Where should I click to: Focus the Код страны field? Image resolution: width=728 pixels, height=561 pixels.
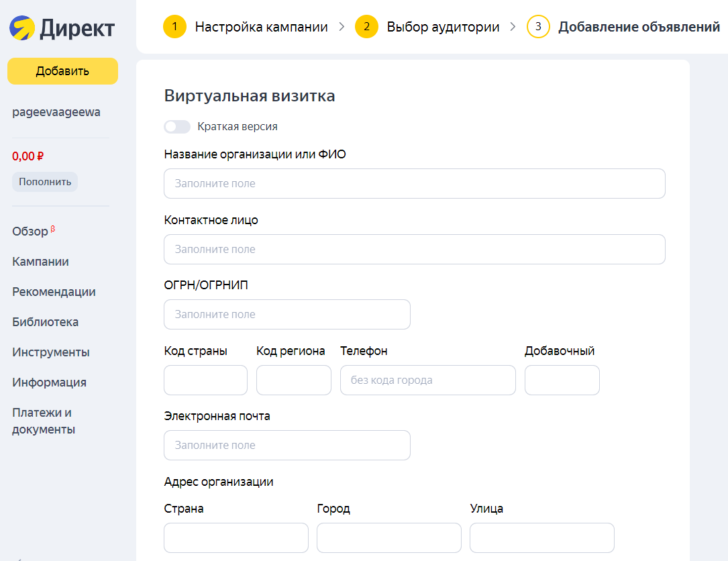(x=206, y=380)
